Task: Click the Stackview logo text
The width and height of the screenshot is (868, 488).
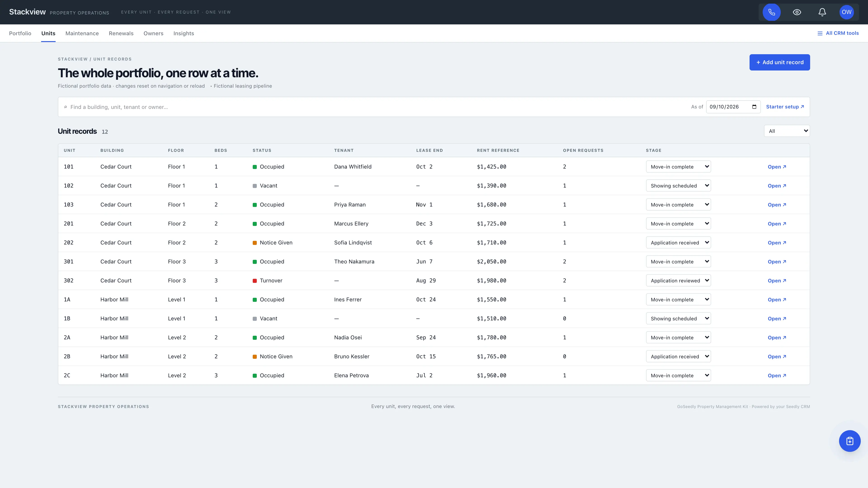Action: pyautogui.click(x=27, y=12)
